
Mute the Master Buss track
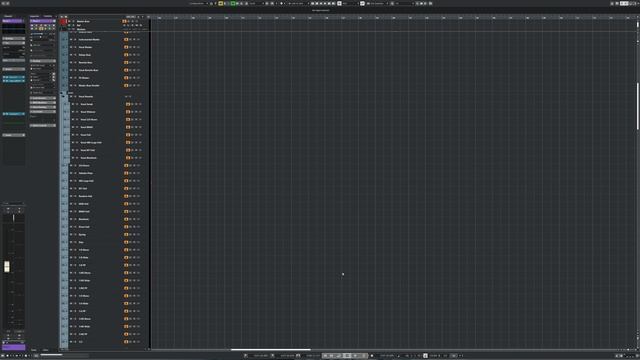pyautogui.click(x=69, y=21)
